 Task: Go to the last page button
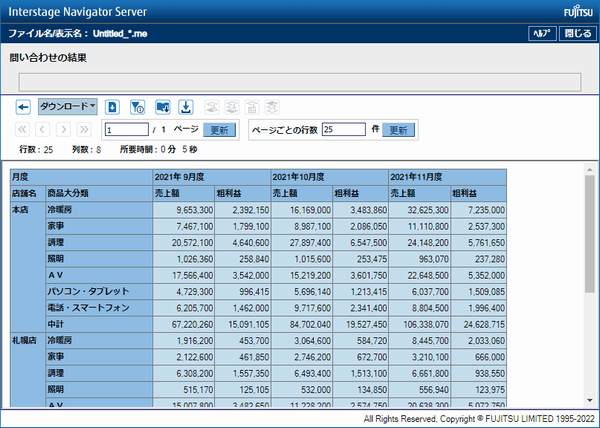(83, 130)
